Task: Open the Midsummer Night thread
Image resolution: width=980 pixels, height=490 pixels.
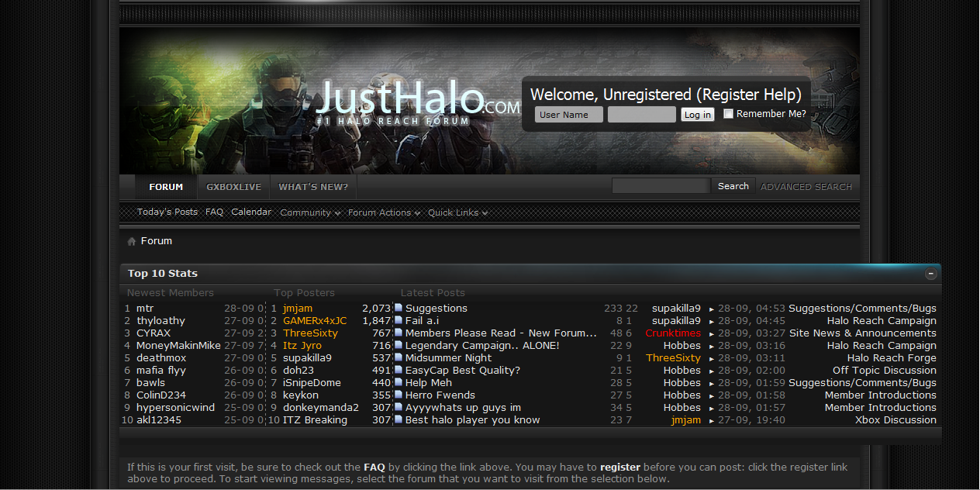Action: [449, 358]
